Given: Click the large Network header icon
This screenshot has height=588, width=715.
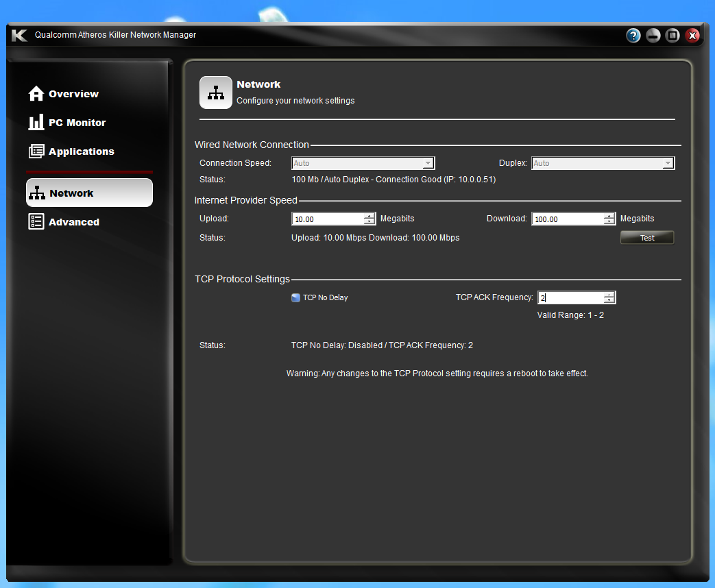Looking at the screenshot, I should click(216, 93).
